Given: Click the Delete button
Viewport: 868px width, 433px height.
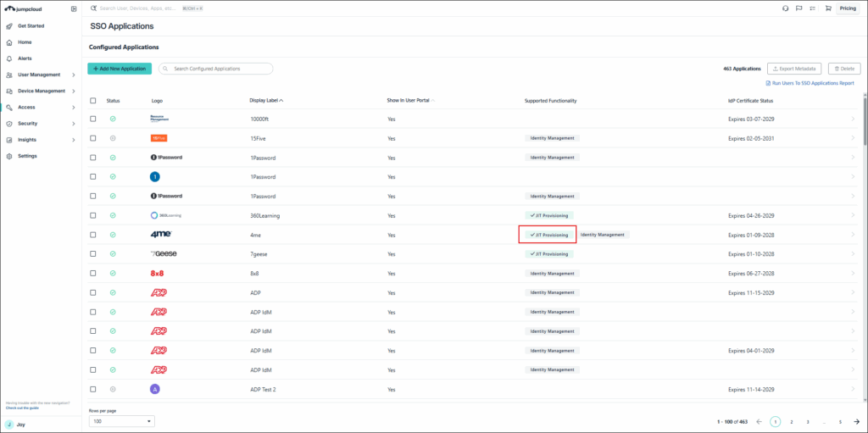Looking at the screenshot, I should pyautogui.click(x=844, y=69).
